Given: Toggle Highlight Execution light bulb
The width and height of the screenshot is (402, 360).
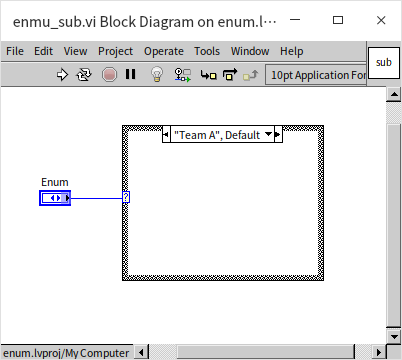Looking at the screenshot, I should [x=157, y=74].
